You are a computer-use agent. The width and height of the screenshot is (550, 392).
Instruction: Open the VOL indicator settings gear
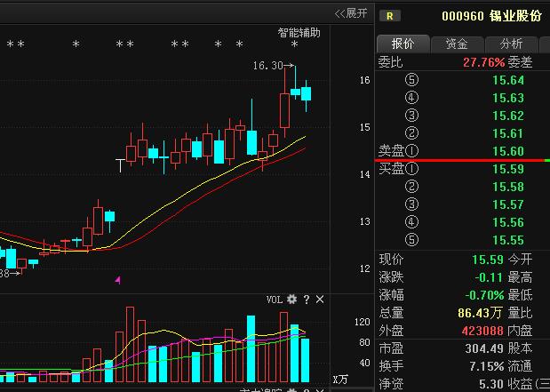pyautogui.click(x=291, y=300)
